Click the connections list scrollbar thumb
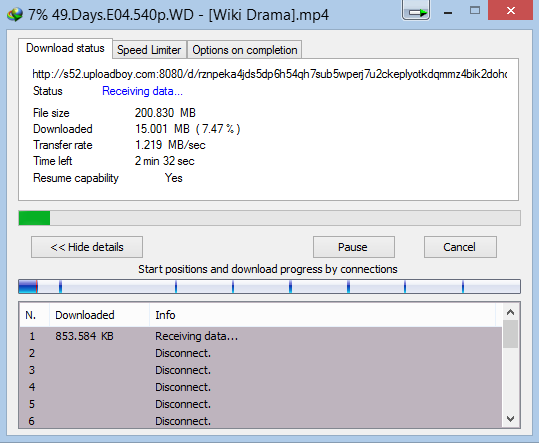Viewport: 539px width, 443px height. coord(510,334)
